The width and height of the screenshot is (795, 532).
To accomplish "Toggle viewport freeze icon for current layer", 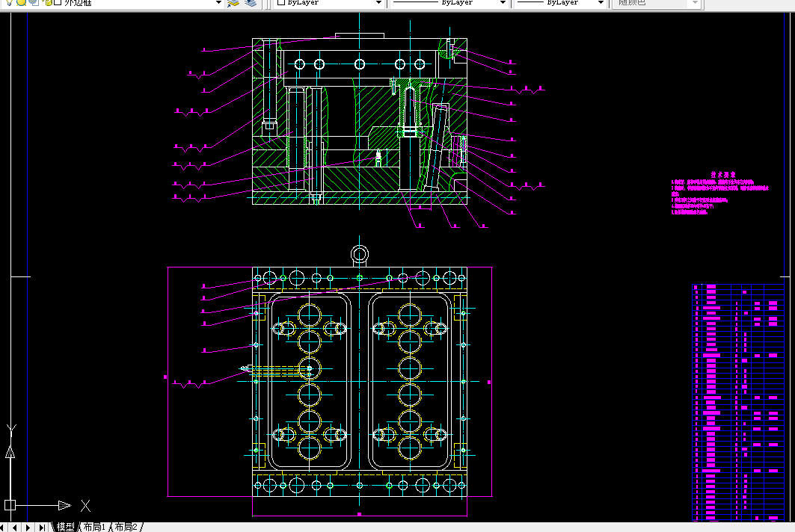I will coord(34,2).
